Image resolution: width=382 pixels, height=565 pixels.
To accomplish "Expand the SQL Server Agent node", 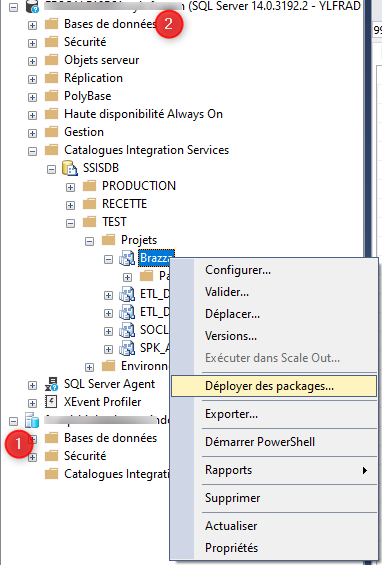I will [32, 386].
